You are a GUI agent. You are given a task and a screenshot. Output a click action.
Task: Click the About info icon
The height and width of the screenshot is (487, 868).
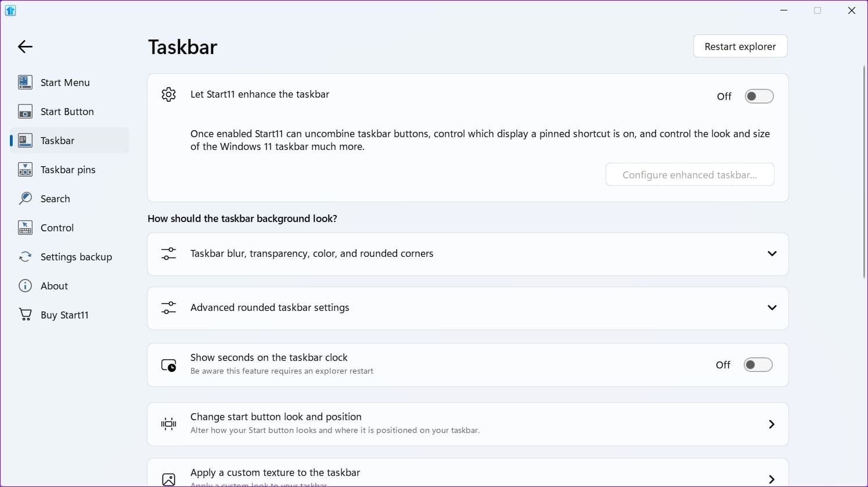click(x=25, y=286)
